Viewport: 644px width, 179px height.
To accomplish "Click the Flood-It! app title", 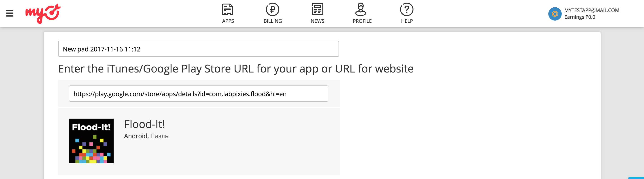I will click(x=144, y=124).
